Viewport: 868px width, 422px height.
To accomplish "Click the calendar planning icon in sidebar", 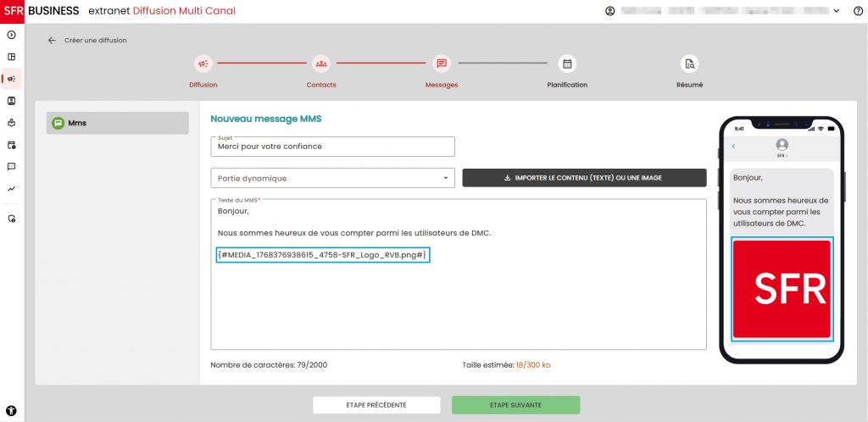I will [12, 145].
